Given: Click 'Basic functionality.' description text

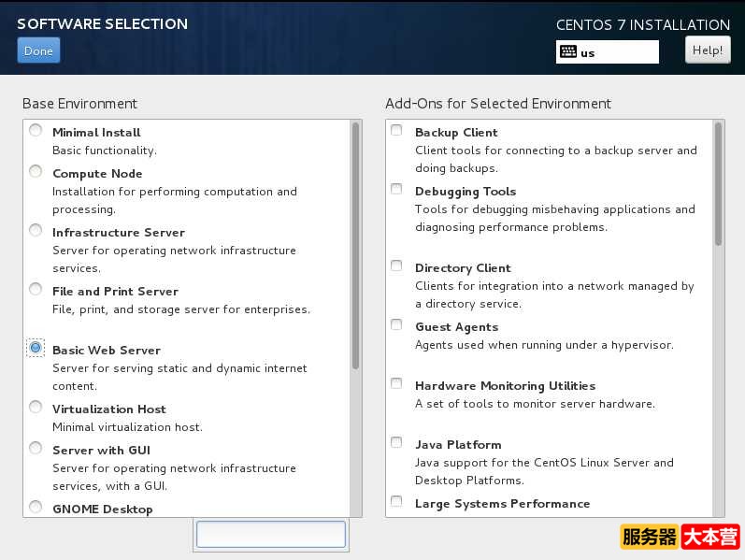Looking at the screenshot, I should click(105, 151).
